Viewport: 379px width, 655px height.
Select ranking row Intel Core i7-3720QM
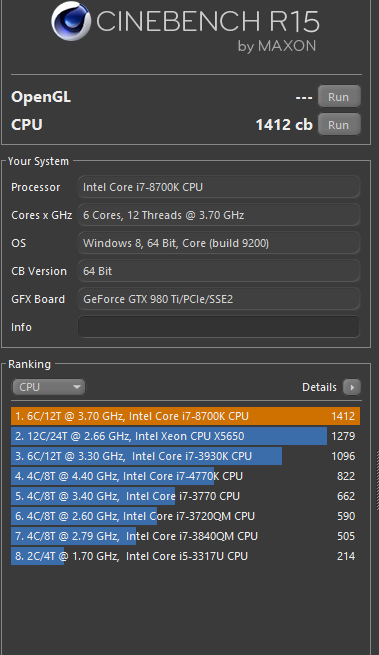(x=185, y=516)
